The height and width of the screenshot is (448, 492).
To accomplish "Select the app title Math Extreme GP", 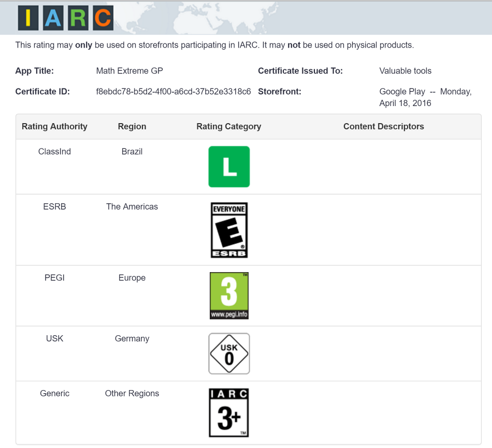I will coord(129,71).
